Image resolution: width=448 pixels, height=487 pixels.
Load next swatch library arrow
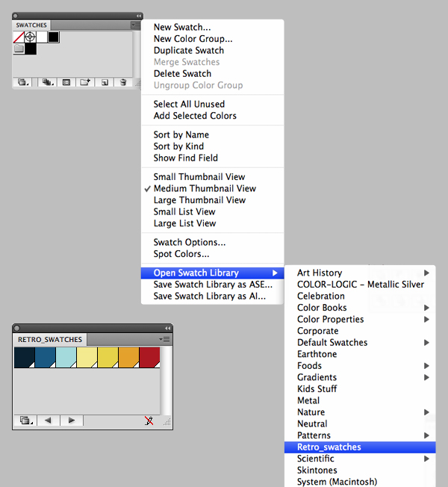pyautogui.click(x=72, y=421)
